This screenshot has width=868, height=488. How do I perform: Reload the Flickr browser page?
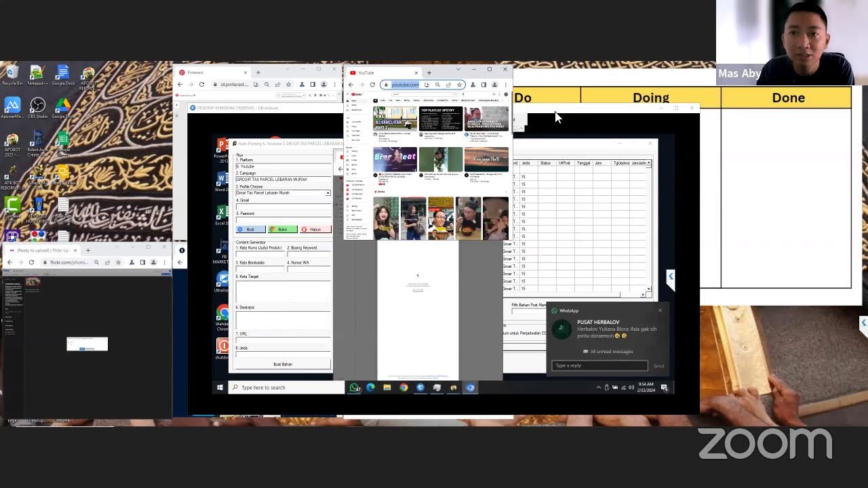[31, 262]
